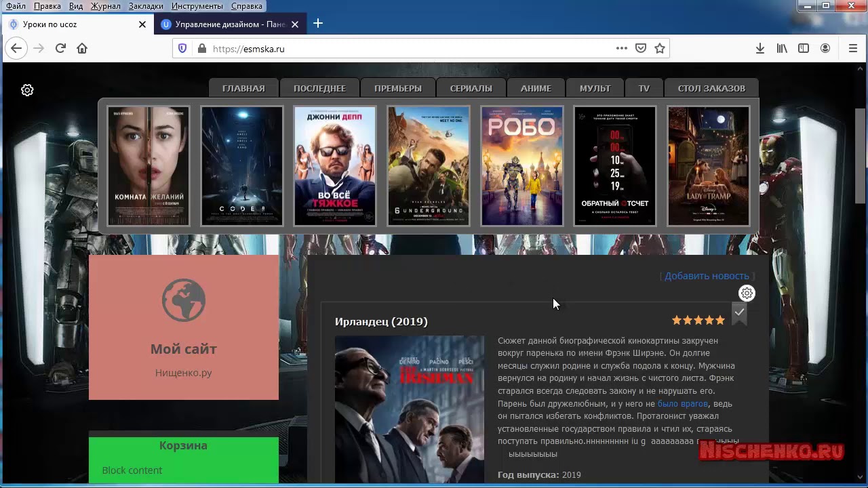
Task: Click the 'Корзина' block header
Action: pos(184,445)
